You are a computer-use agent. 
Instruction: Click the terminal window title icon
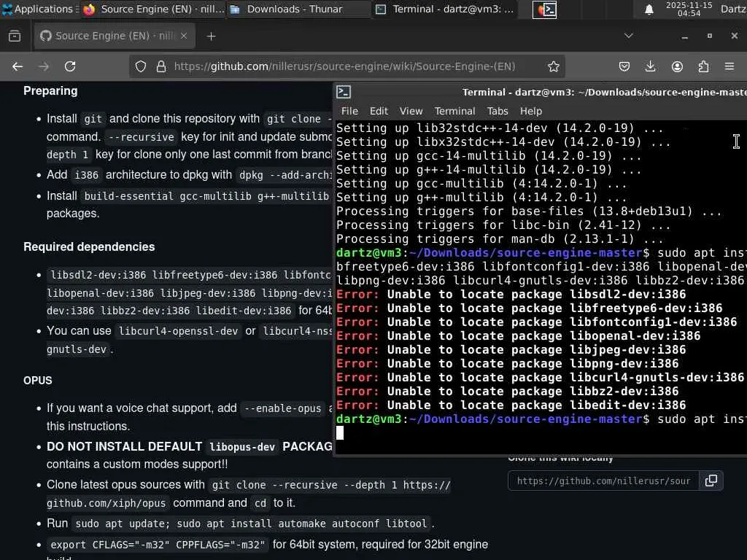coord(344,92)
